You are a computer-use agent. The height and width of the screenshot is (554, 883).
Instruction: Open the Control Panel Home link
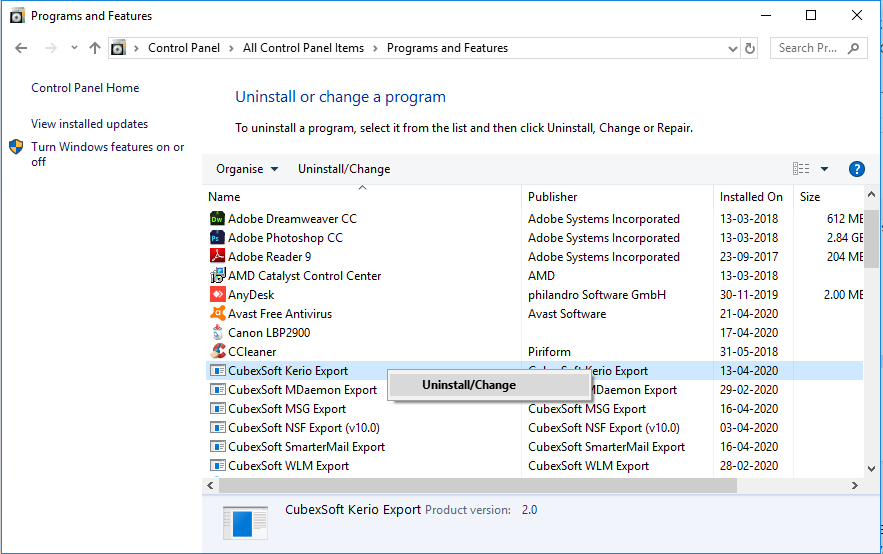(x=85, y=88)
